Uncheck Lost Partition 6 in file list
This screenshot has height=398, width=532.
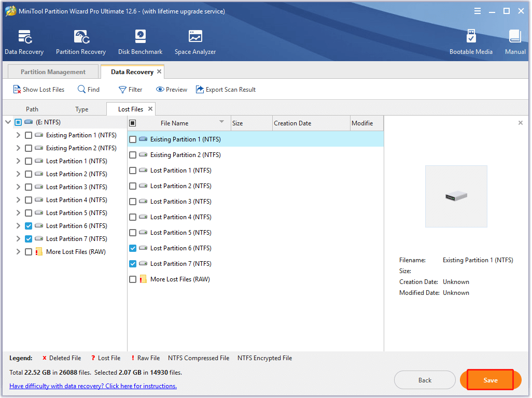[133, 248]
